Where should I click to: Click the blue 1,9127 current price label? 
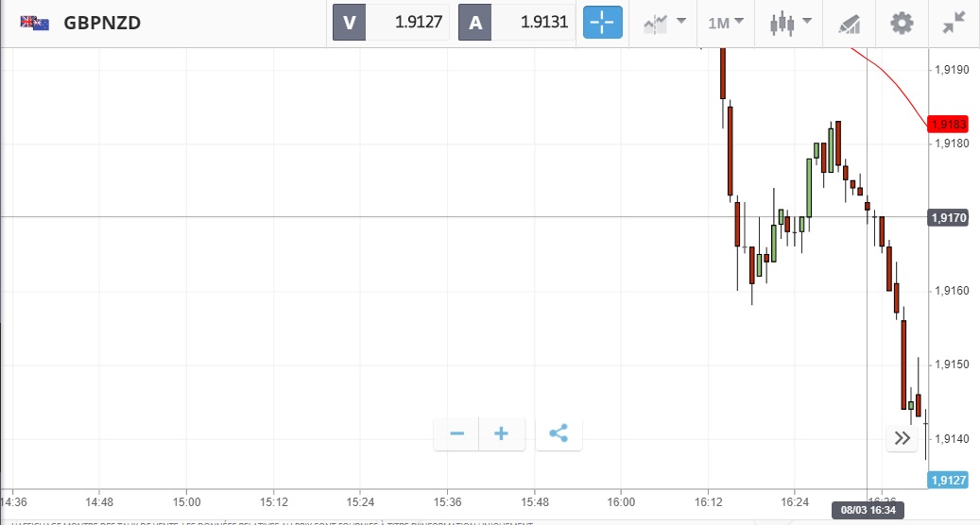point(948,480)
